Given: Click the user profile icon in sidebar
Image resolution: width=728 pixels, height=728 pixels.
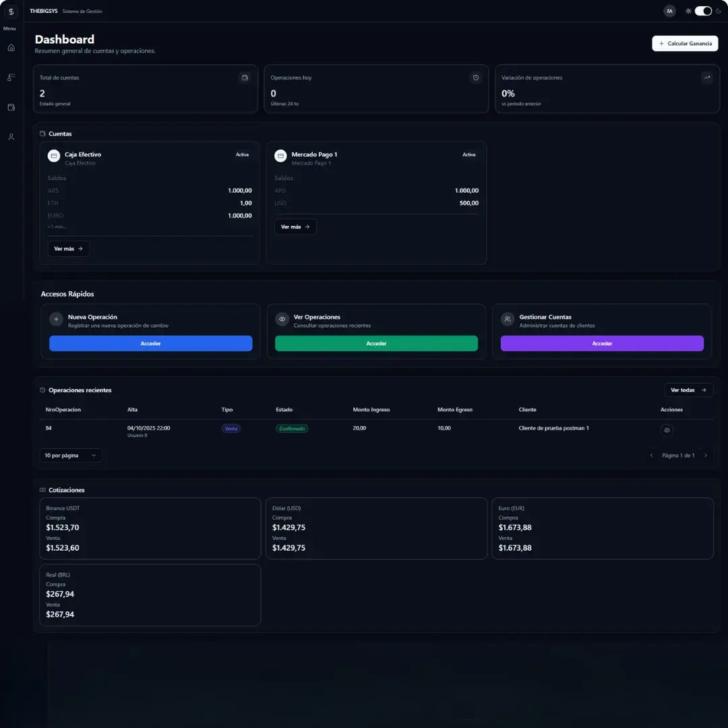Looking at the screenshot, I should tap(11, 137).
